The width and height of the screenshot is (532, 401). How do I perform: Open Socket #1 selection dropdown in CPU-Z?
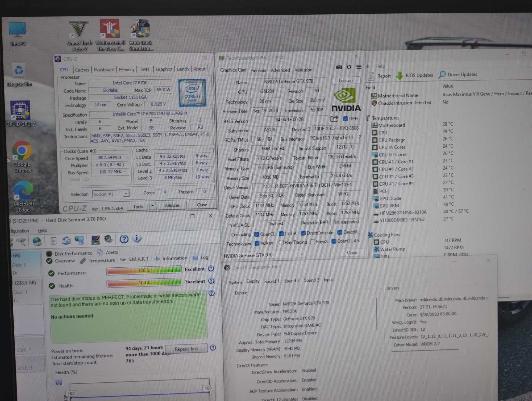pos(111,194)
